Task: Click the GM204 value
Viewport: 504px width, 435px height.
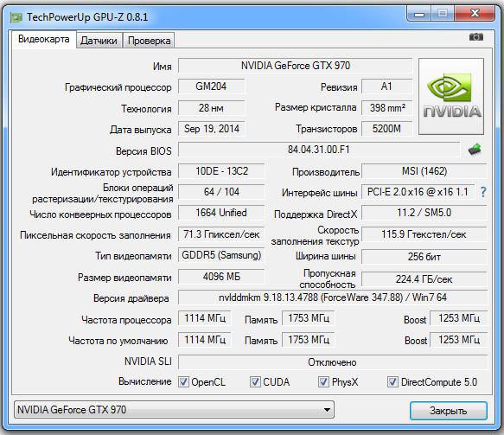Action: (211, 86)
